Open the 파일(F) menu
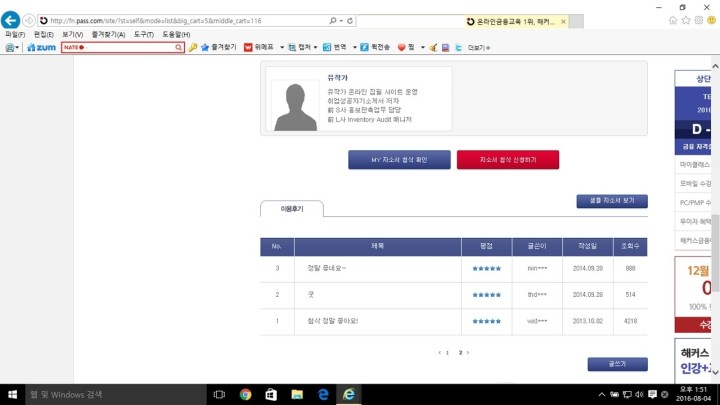720x405 pixels. [x=15, y=34]
